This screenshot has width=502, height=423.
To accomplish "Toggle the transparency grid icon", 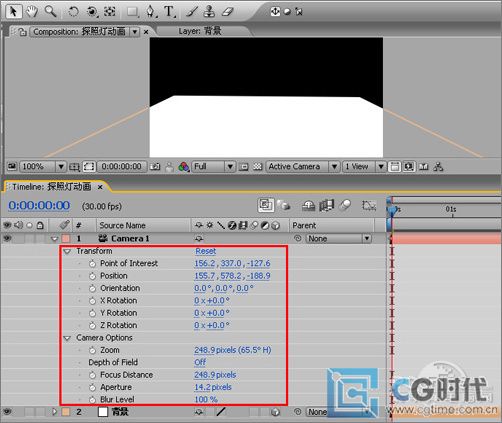I will coord(257,166).
